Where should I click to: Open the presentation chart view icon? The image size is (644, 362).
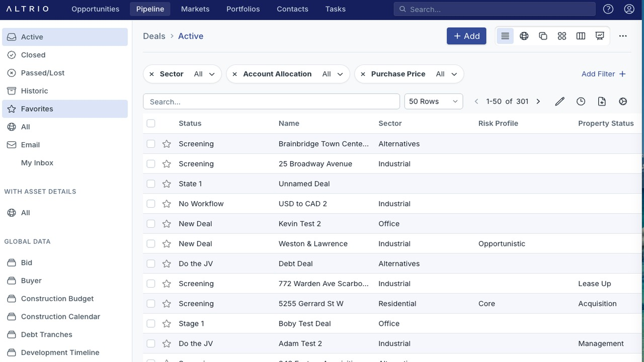pyautogui.click(x=600, y=36)
